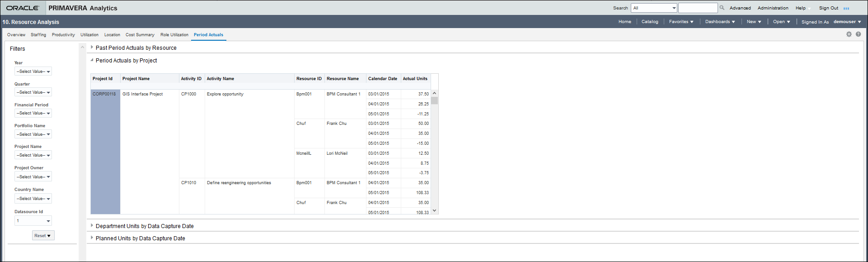The image size is (868, 262).
Task: Open the Dashboards menu
Action: (720, 22)
